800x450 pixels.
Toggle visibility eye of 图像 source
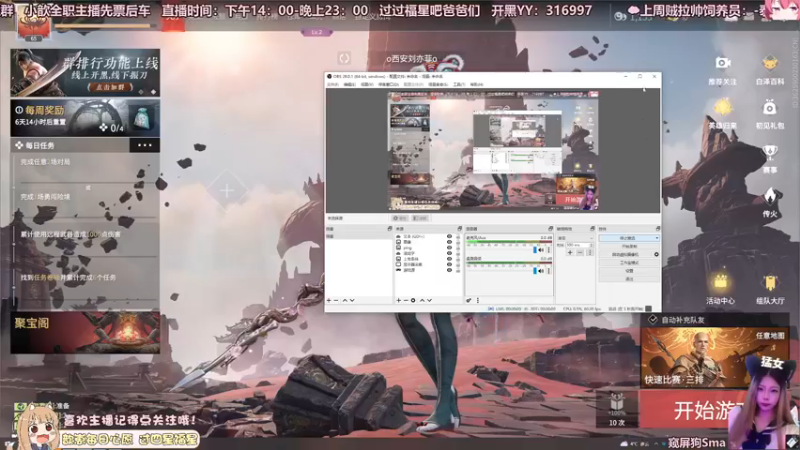click(449, 242)
